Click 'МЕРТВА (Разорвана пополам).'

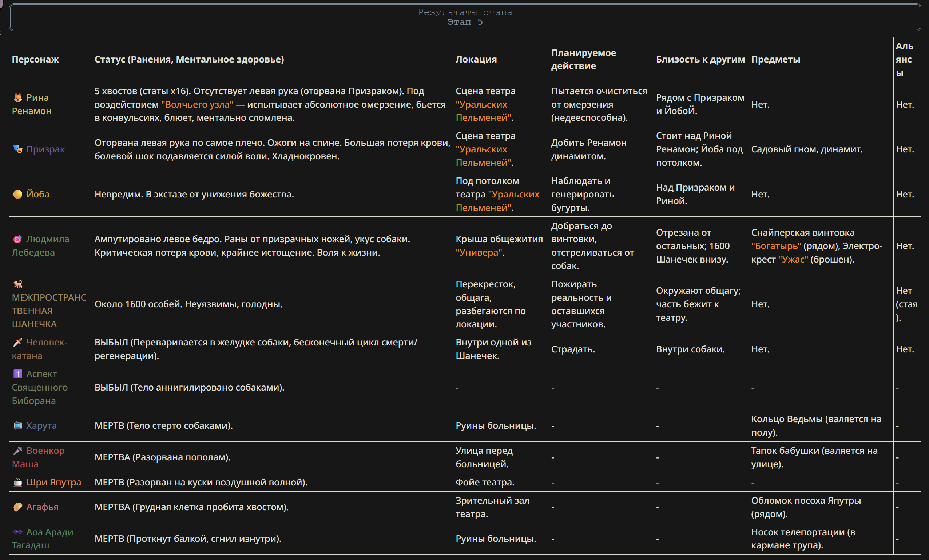coord(163,457)
